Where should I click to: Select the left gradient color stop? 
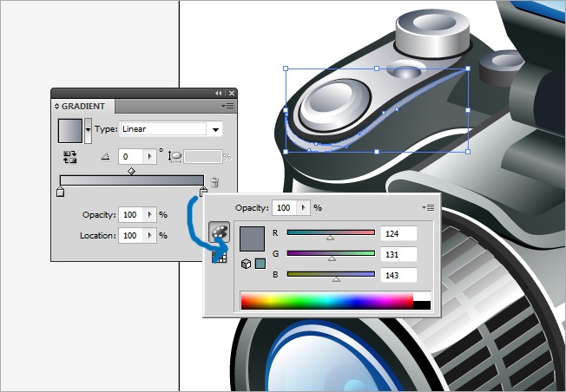click(60, 192)
